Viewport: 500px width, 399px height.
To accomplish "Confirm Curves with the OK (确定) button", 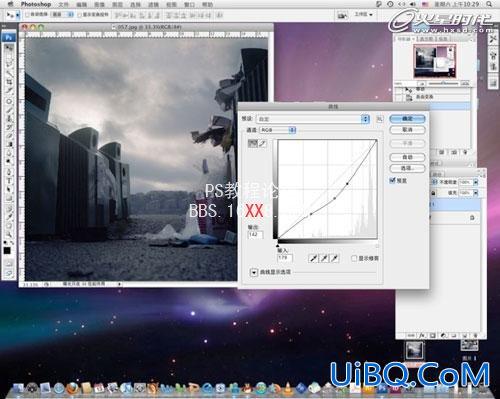I will tap(407, 119).
